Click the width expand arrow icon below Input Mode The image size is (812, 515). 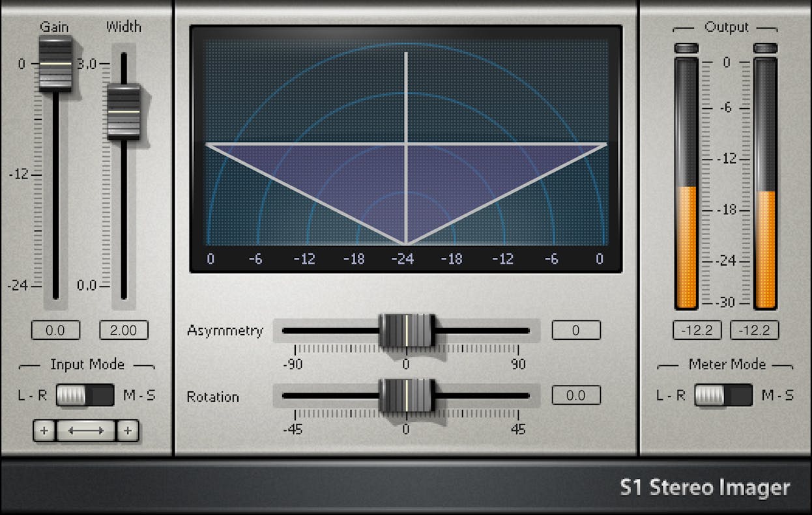point(86,430)
